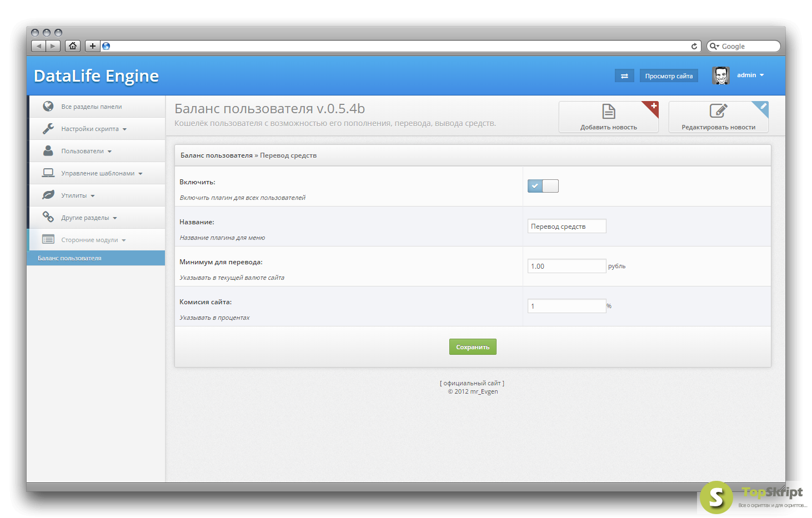This screenshot has width=812, height=518.
Task: Click the plus new tab button
Action: 92,46
